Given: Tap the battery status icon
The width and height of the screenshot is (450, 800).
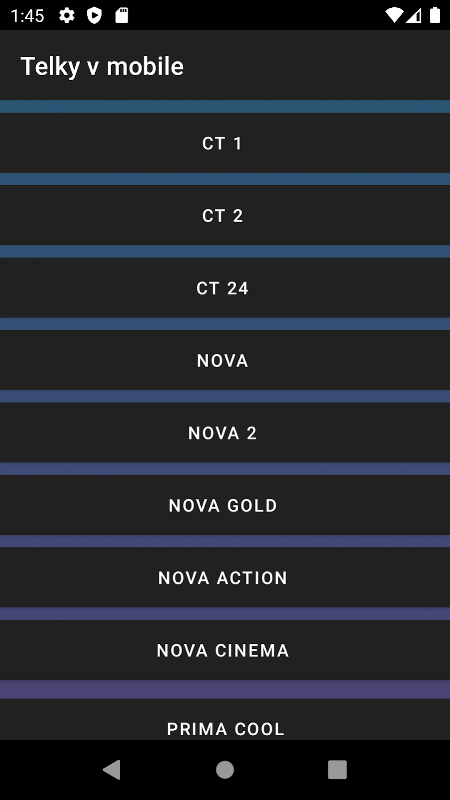Looking at the screenshot, I should pyautogui.click(x=435, y=15).
